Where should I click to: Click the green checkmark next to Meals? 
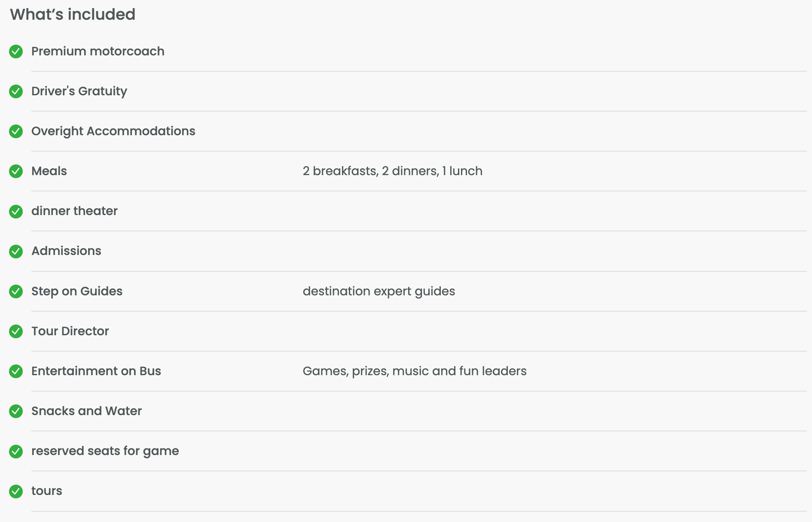(x=16, y=171)
